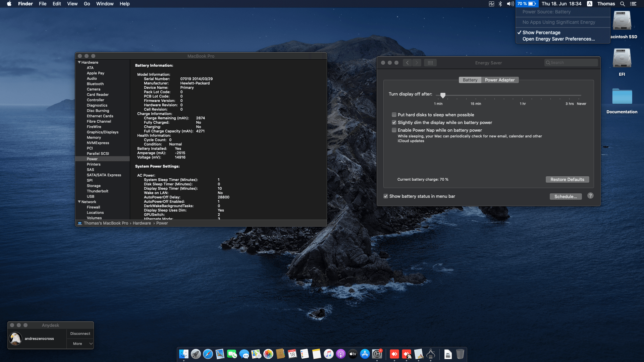644x362 pixels.
Task: Open the More dropdown in Anydesk window
Action: 80,344
